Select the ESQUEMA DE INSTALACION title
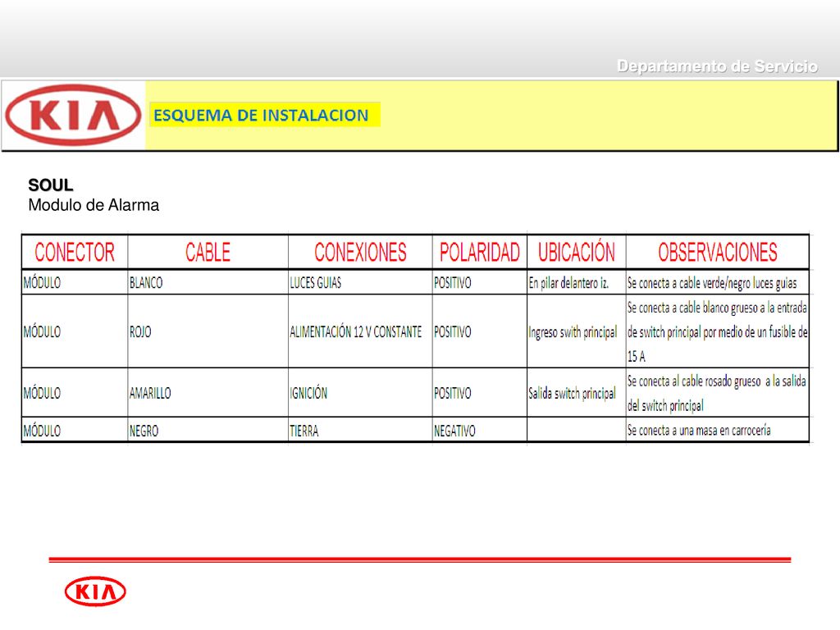The height and width of the screenshot is (630, 840). point(261,115)
